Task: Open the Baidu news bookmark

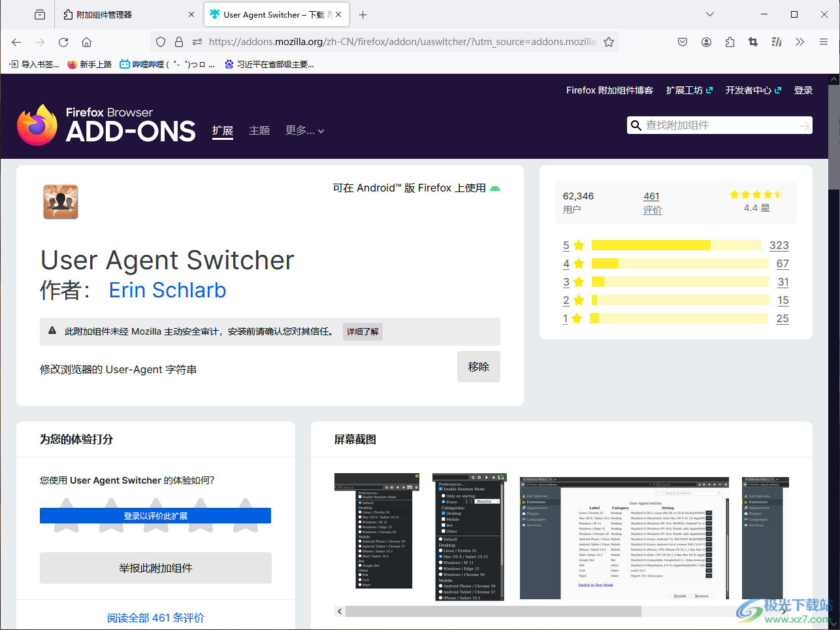Action: coord(269,64)
